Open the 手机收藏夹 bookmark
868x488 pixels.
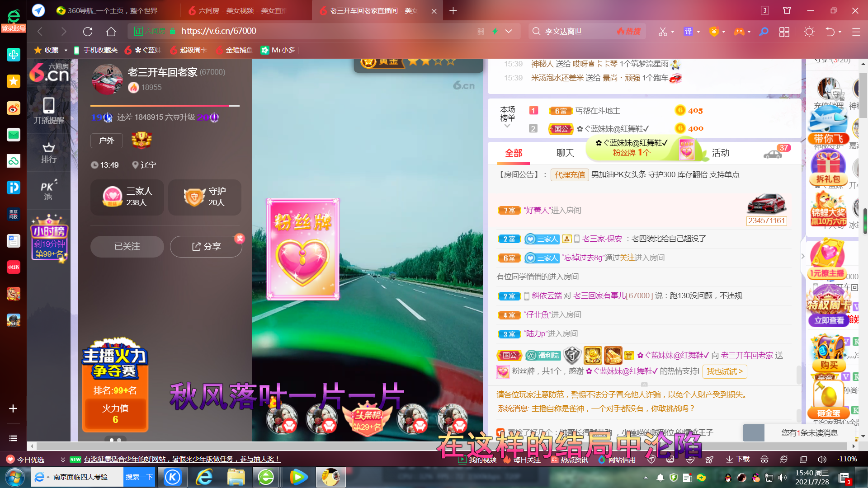coord(95,50)
